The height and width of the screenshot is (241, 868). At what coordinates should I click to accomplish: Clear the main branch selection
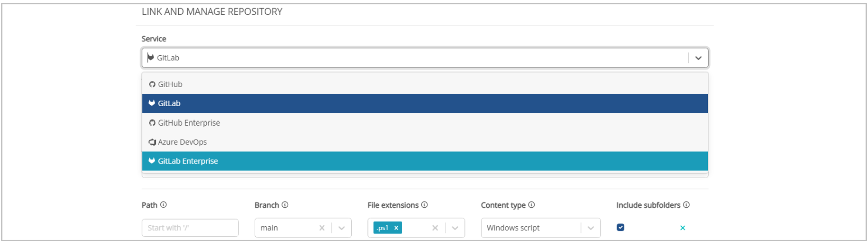pos(322,228)
